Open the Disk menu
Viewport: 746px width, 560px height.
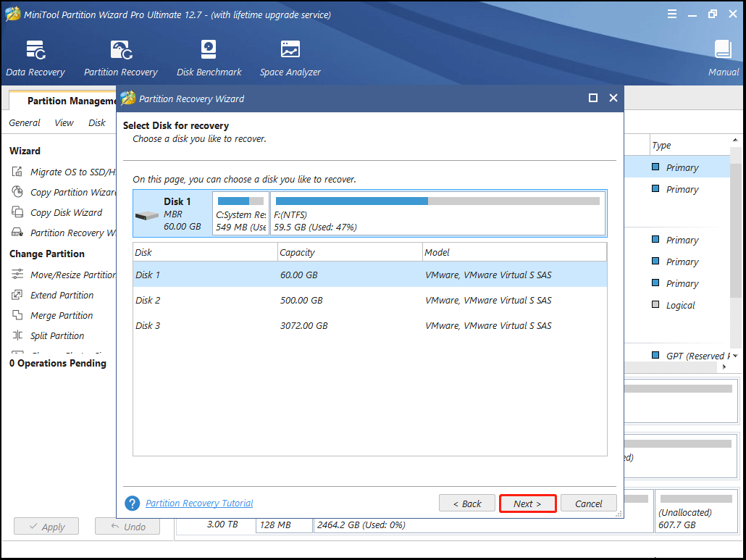pyautogui.click(x=96, y=122)
